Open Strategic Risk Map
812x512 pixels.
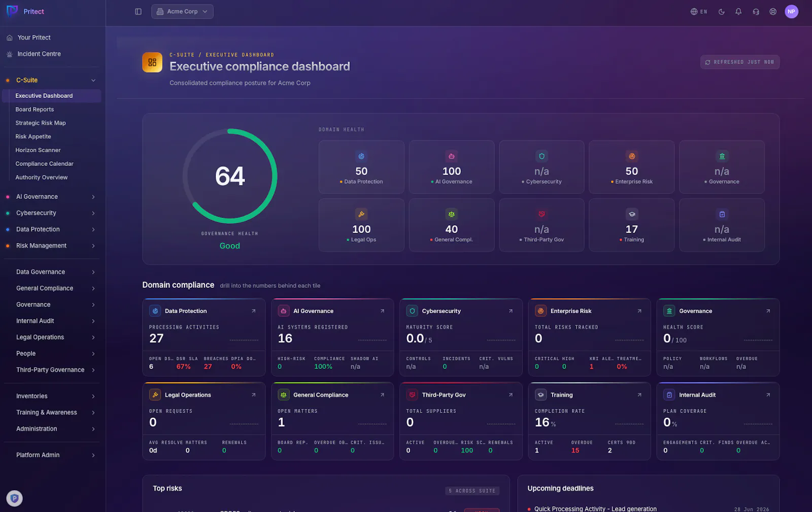(x=41, y=123)
